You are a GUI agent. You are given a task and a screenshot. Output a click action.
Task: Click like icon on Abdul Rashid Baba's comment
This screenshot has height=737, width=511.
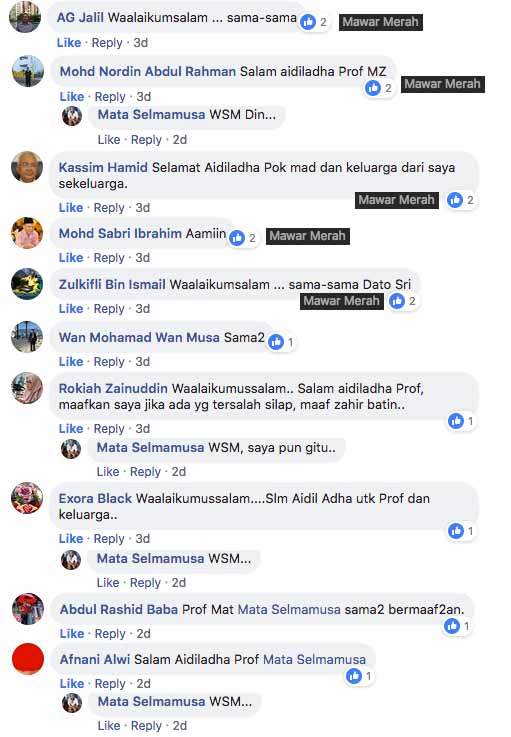(x=452, y=626)
